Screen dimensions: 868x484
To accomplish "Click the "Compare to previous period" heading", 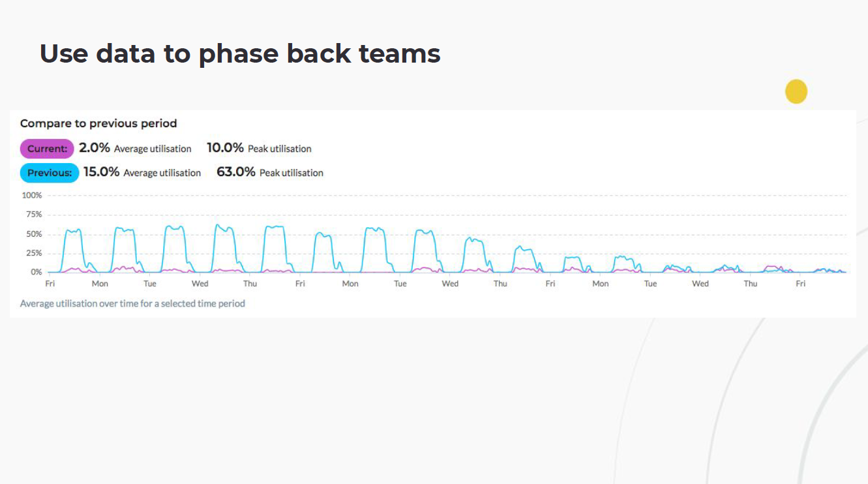I will [x=98, y=123].
